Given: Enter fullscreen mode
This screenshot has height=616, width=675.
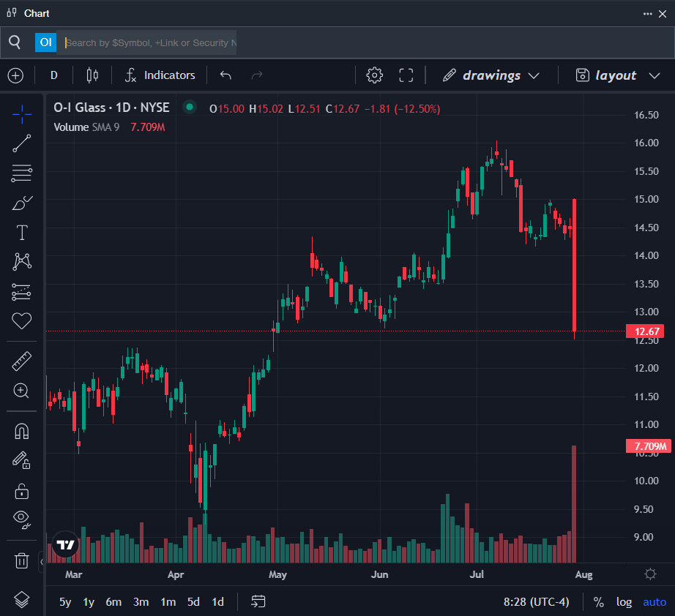Looking at the screenshot, I should 406,75.
